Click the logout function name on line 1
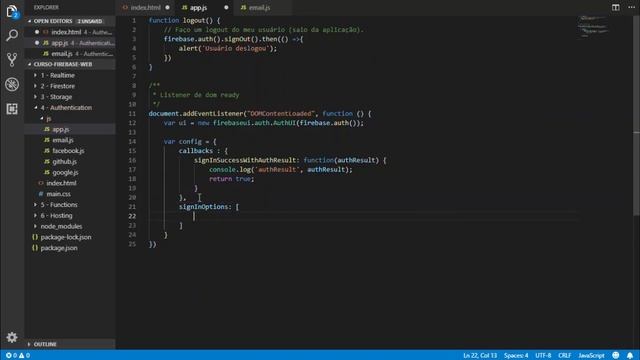640x360 pixels. [194, 20]
